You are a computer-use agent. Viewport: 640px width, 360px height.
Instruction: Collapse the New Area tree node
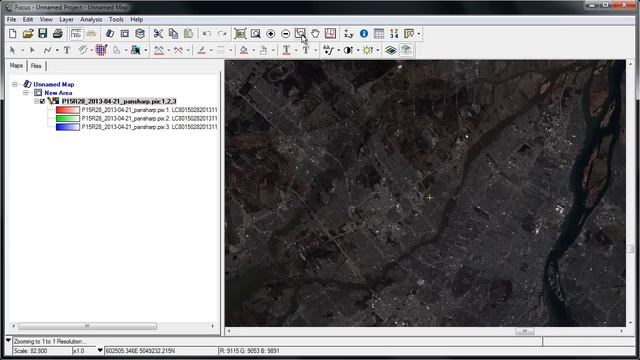click(26, 93)
